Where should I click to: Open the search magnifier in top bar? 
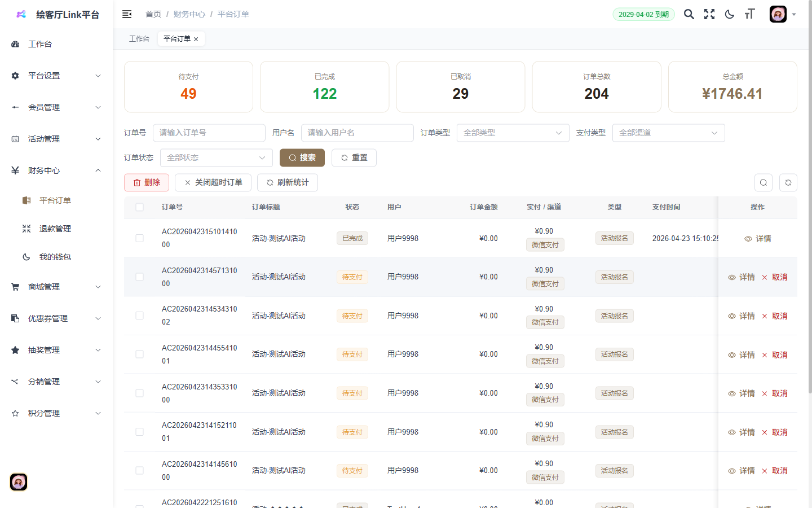[689, 14]
